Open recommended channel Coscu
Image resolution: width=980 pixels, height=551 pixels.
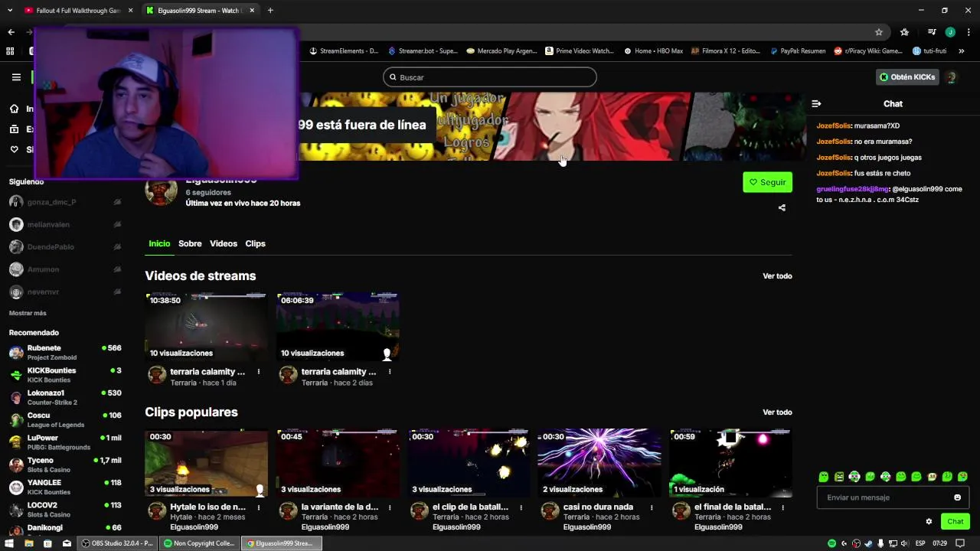click(x=65, y=420)
